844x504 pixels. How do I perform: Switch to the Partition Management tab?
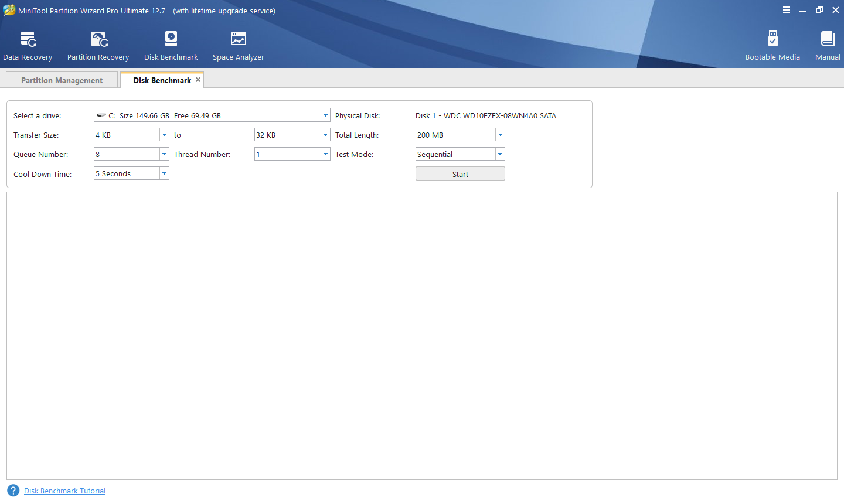click(x=62, y=80)
